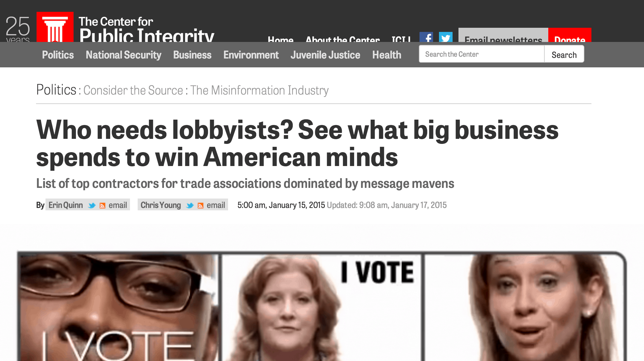Click the 25 years anniversary badge
The image size is (644, 361).
click(x=18, y=29)
